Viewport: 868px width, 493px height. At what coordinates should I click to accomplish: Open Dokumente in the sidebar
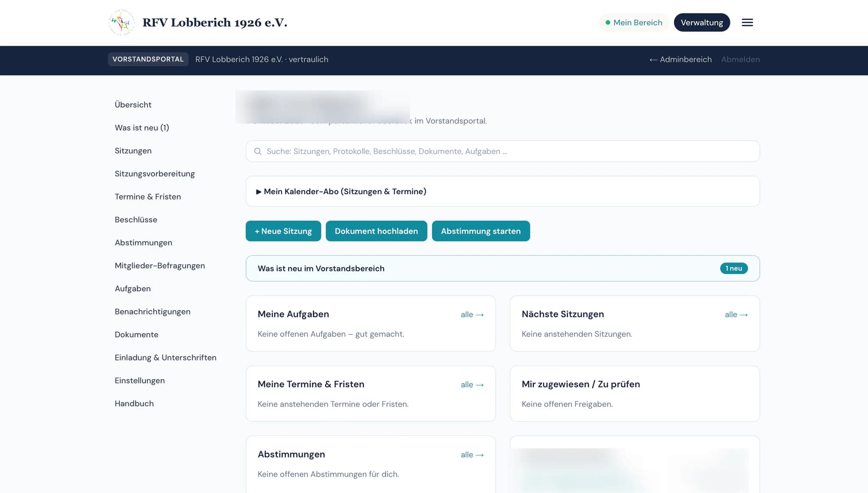136,335
